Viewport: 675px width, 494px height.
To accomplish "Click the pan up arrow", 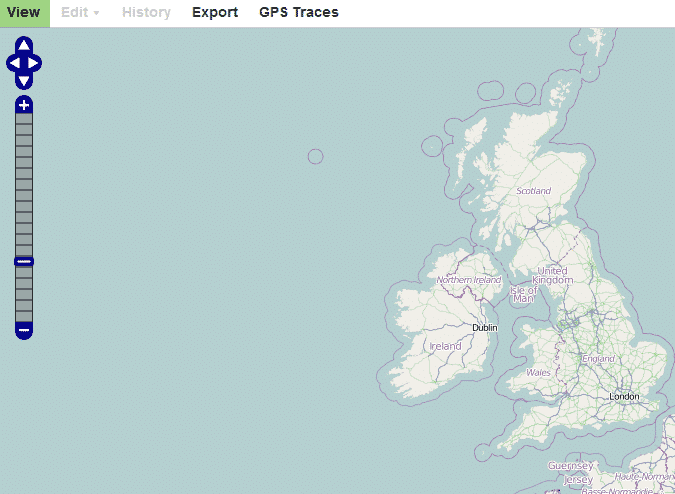I will (24, 46).
